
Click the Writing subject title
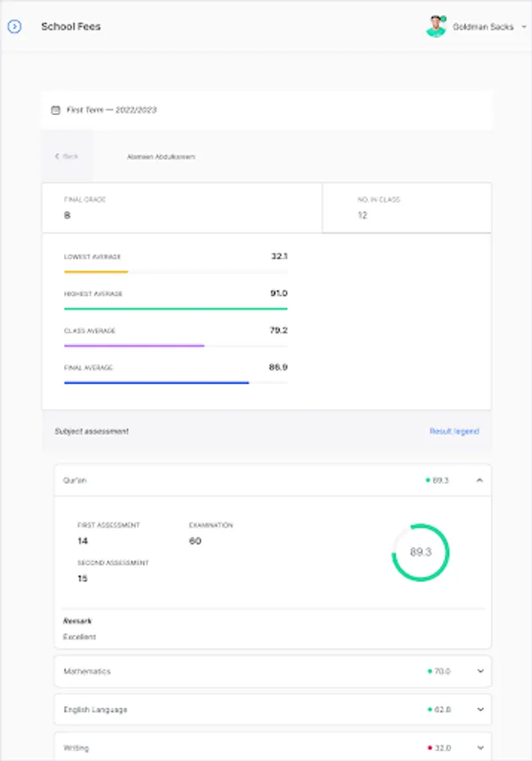click(x=76, y=748)
